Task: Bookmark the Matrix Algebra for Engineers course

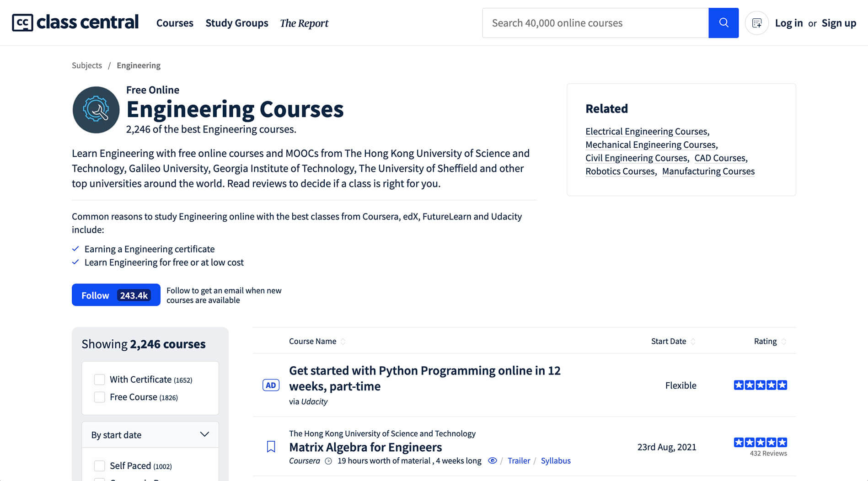Action: pyautogui.click(x=271, y=447)
